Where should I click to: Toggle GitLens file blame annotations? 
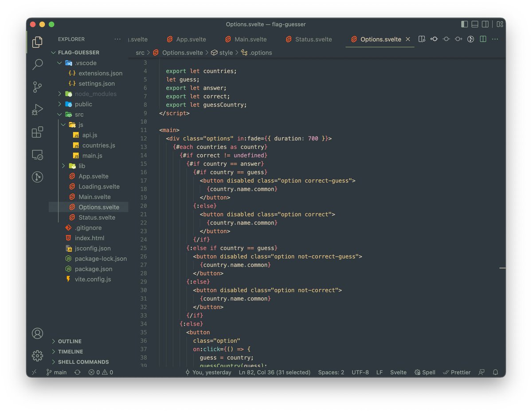471,39
